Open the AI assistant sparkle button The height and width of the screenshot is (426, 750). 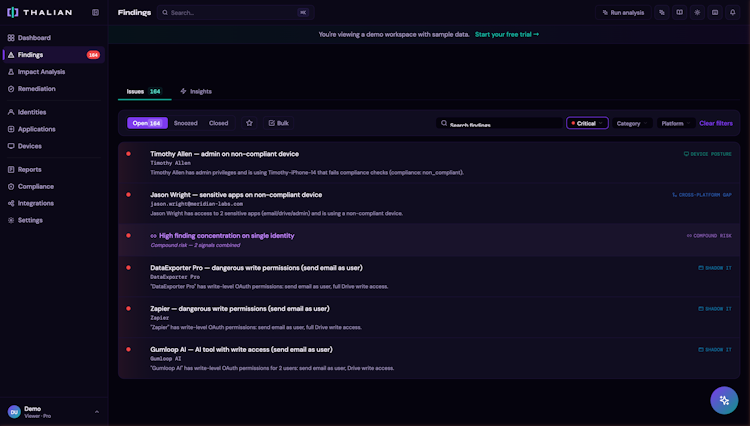(724, 400)
